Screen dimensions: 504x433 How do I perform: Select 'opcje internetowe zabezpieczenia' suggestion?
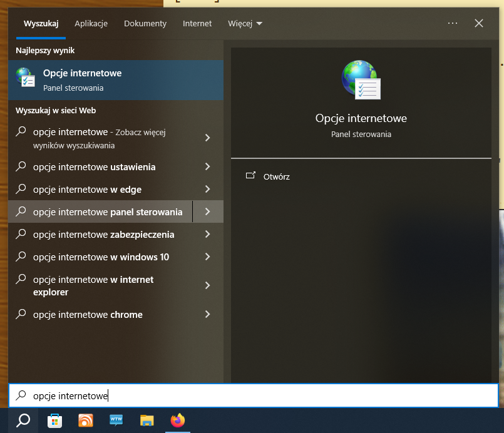pyautogui.click(x=100, y=234)
